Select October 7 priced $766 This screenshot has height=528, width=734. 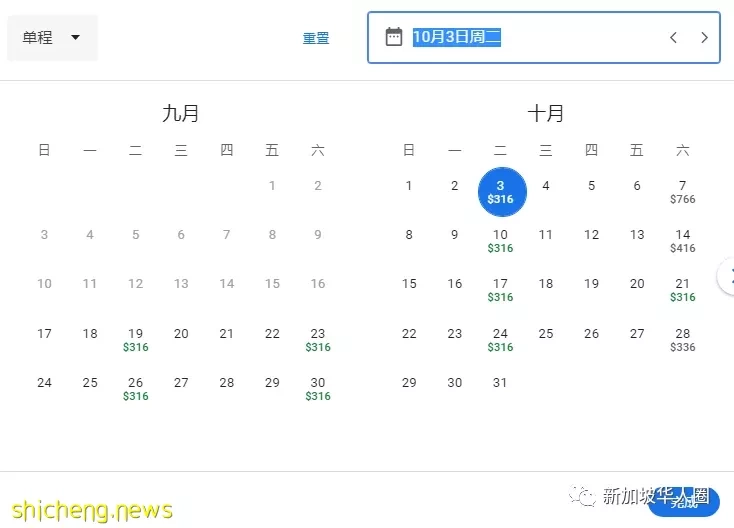(x=683, y=192)
